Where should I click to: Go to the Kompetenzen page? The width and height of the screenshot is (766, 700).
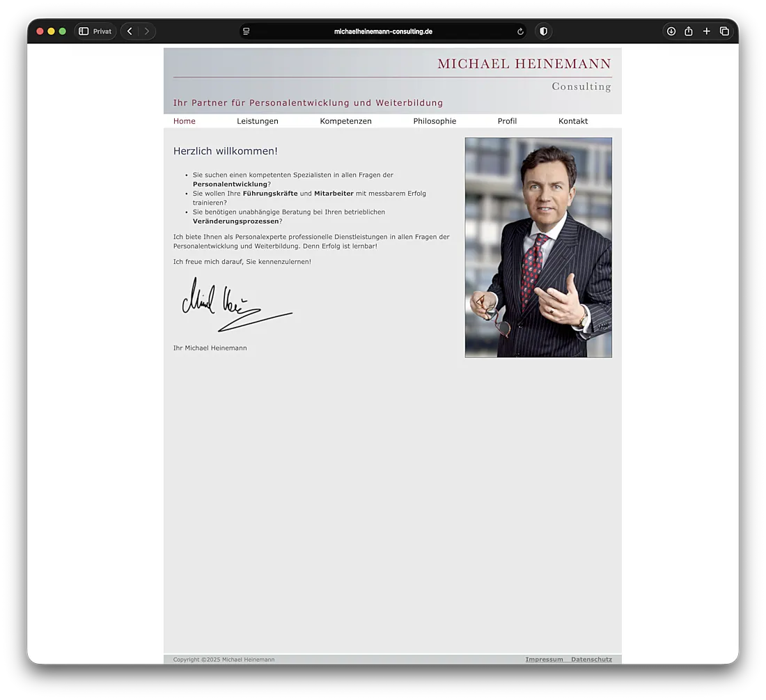pos(345,121)
